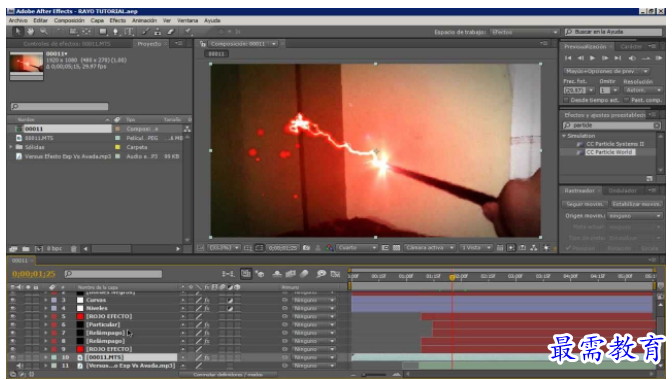The image size is (672, 380).
Task: Play the preview in Previsualización panel
Action: point(592,58)
